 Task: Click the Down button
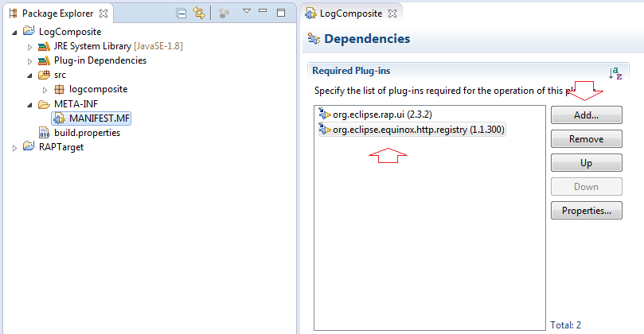tap(586, 186)
